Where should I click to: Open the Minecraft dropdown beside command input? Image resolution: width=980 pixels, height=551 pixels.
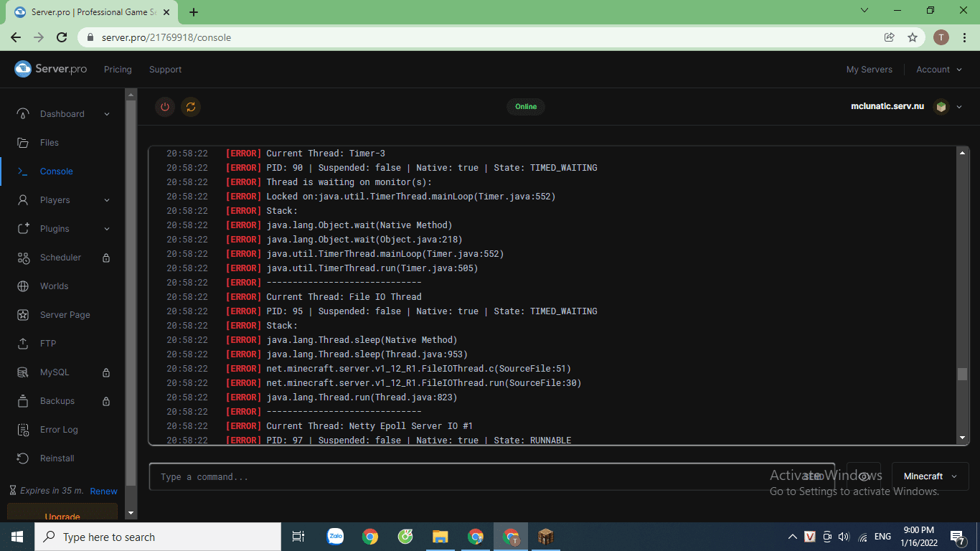click(x=930, y=476)
